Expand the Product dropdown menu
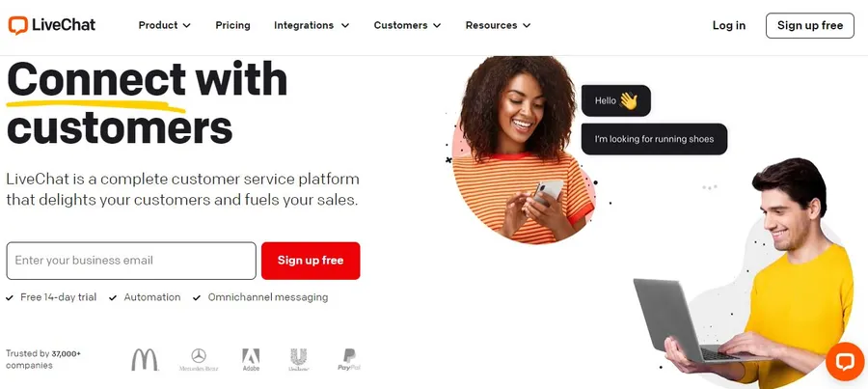Viewport: 868px width, 389px height. tap(164, 25)
